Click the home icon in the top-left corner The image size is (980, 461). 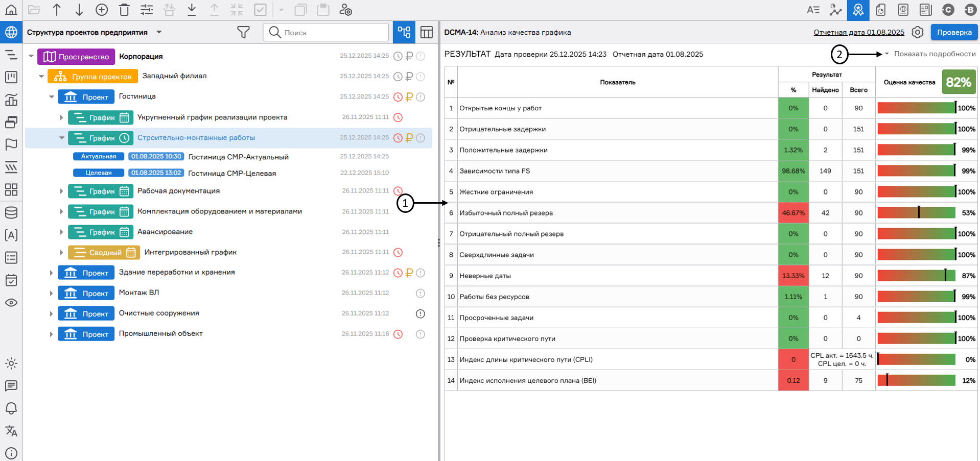[11, 10]
